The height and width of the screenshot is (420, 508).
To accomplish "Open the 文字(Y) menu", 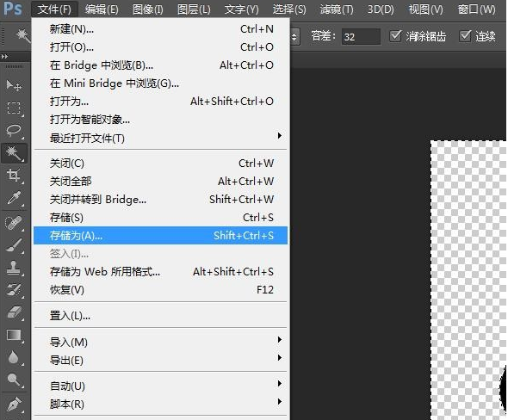I will [242, 9].
